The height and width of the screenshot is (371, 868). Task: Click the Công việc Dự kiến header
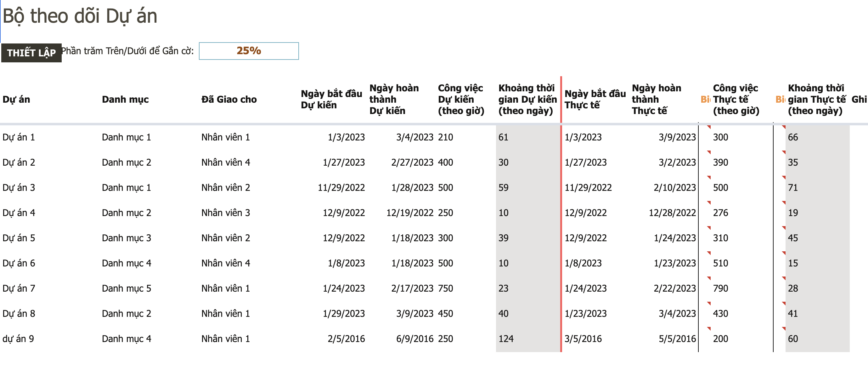coord(461,99)
